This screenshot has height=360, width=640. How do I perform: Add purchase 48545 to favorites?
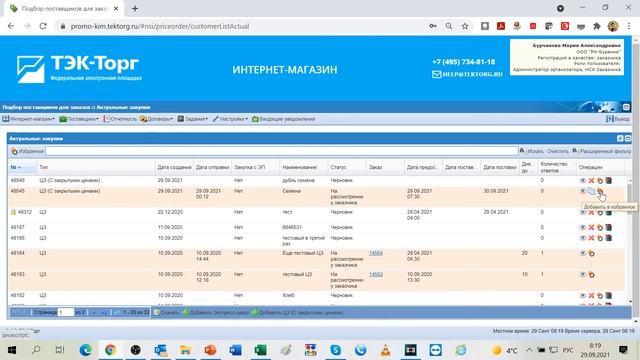(x=600, y=191)
